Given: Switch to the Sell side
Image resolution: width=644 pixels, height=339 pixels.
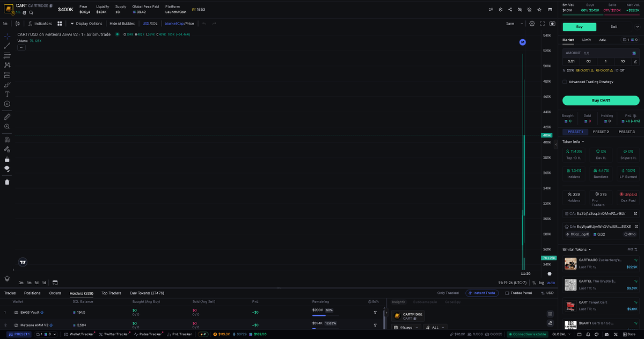Looking at the screenshot, I should (614, 27).
